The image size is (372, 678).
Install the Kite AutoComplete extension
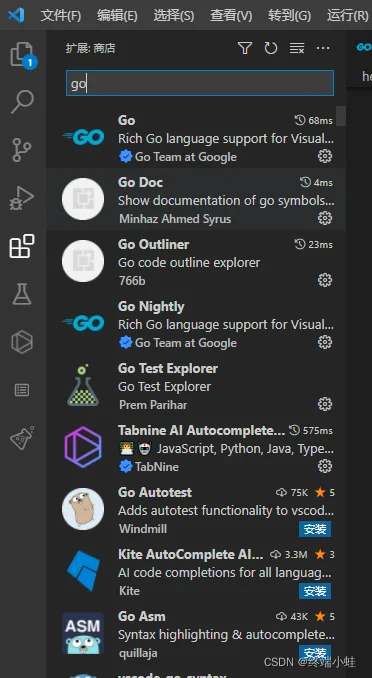click(315, 591)
